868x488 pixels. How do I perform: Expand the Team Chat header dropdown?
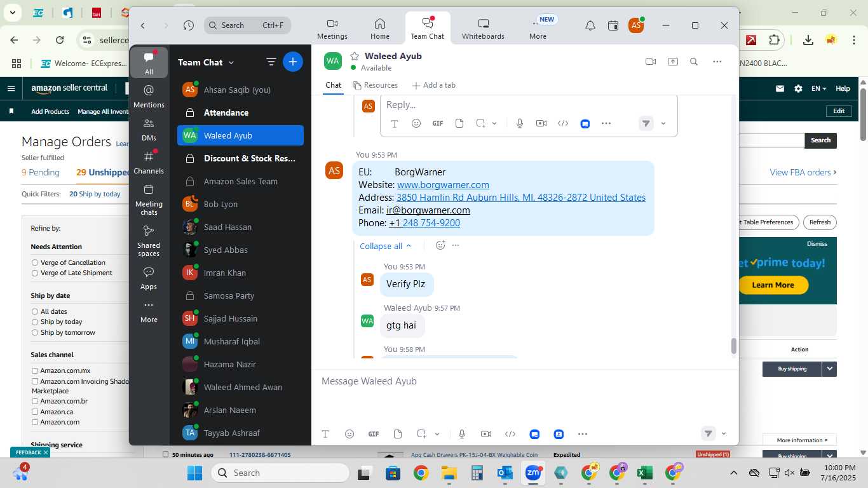tap(231, 62)
